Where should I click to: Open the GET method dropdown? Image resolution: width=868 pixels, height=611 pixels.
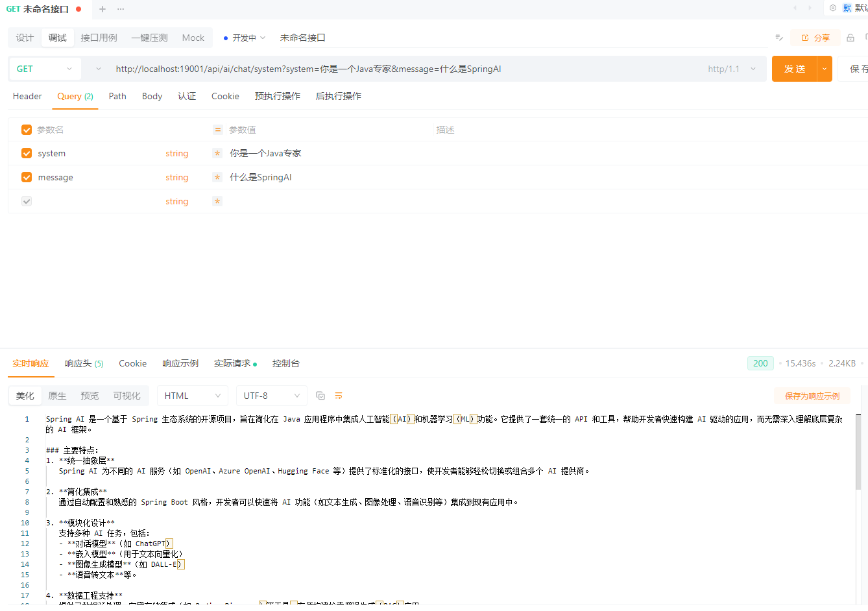tap(45, 68)
